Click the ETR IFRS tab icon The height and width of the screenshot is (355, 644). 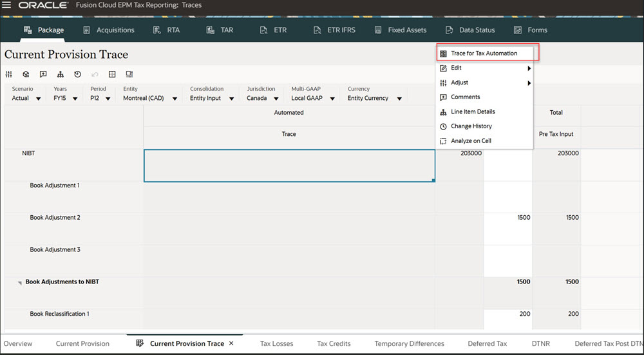[317, 30]
